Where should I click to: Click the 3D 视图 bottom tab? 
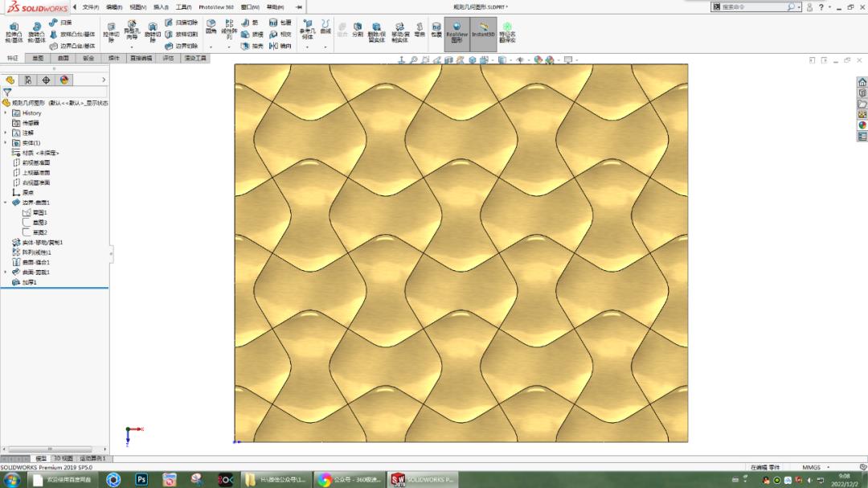[x=63, y=458]
